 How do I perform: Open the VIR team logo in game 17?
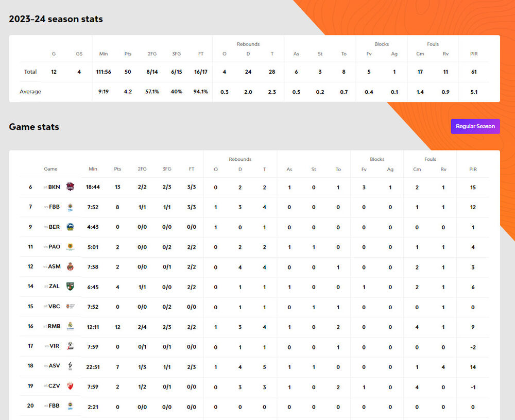70,346
